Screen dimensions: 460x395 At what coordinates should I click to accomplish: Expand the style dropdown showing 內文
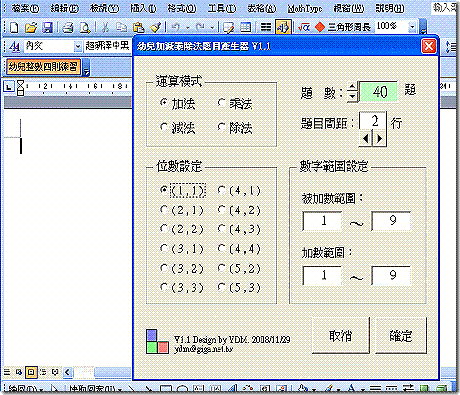coord(78,46)
